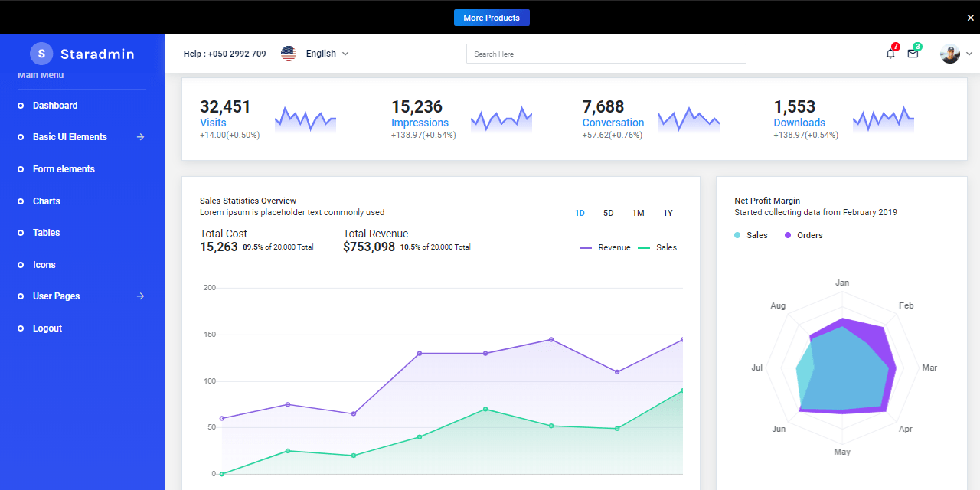Select the Charts icon in the sidebar
Screen dimensions: 980x490
coord(21,201)
